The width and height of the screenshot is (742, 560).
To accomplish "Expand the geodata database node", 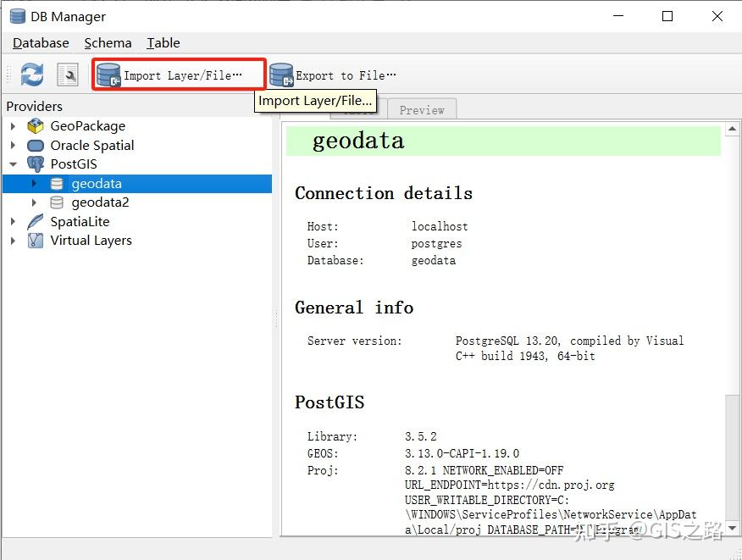I will pos(34,183).
